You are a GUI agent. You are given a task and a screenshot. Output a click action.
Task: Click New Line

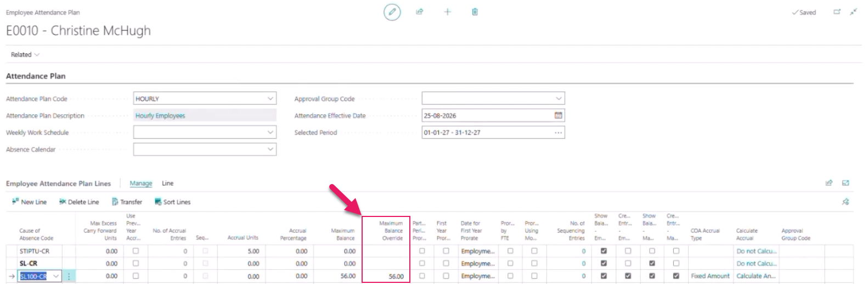[x=29, y=202]
